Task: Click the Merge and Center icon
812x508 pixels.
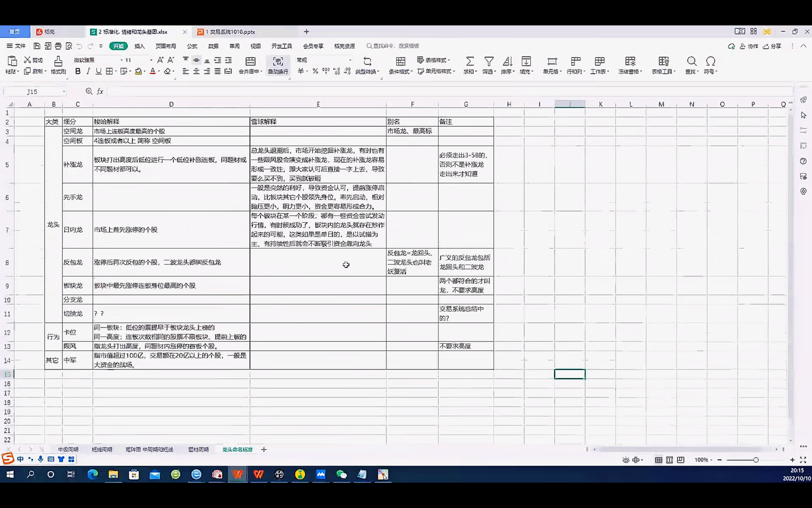Action: click(x=250, y=61)
